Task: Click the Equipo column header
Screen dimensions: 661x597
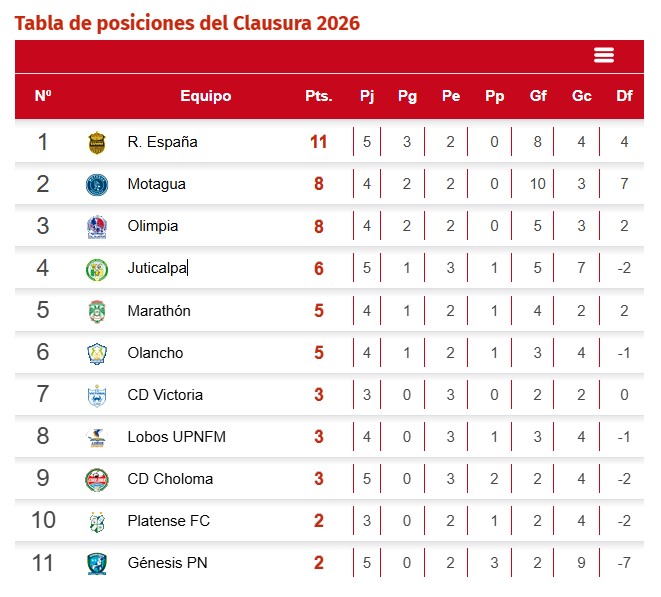Action: (x=205, y=96)
